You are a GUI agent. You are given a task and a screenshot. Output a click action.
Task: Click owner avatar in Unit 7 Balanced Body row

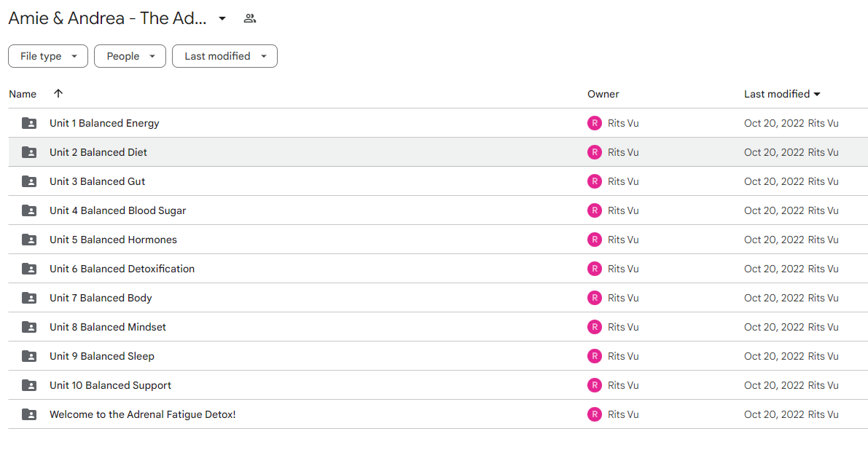[595, 298]
